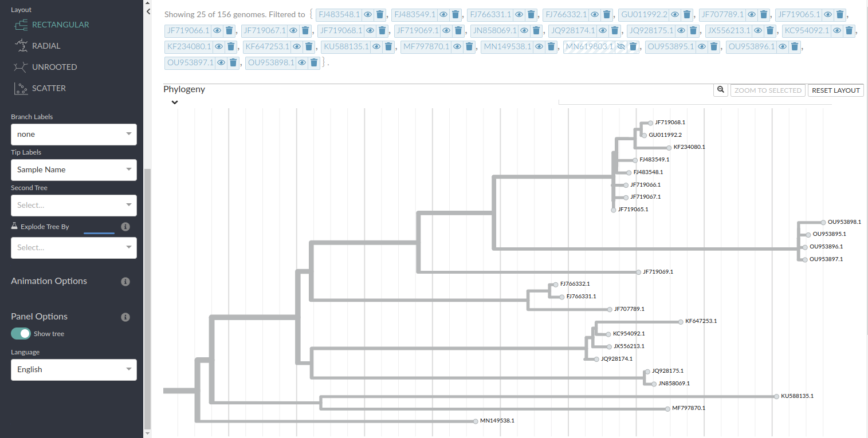Click the Reset Layout button

coord(836,90)
